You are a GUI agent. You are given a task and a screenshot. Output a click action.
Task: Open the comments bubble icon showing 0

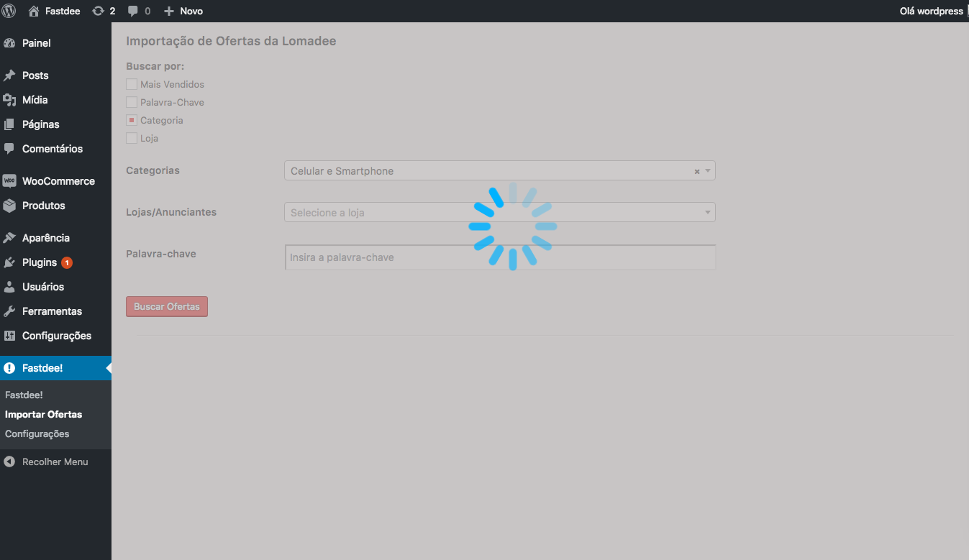[133, 11]
